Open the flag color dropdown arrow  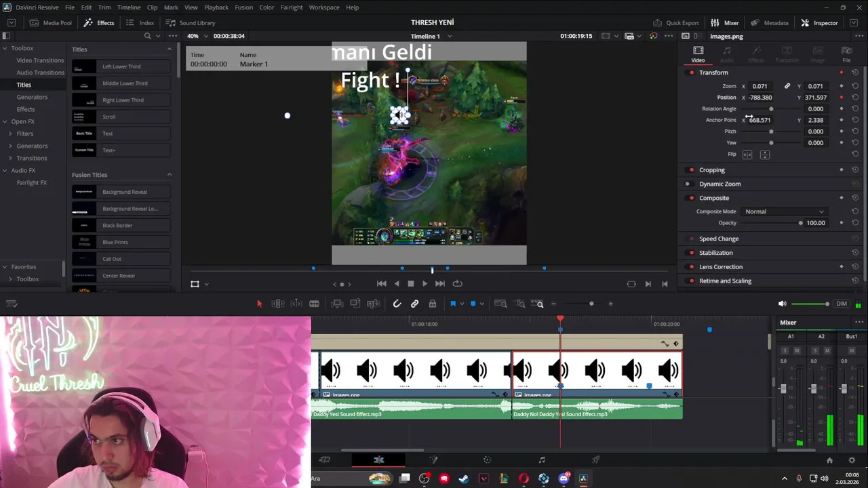(x=461, y=304)
